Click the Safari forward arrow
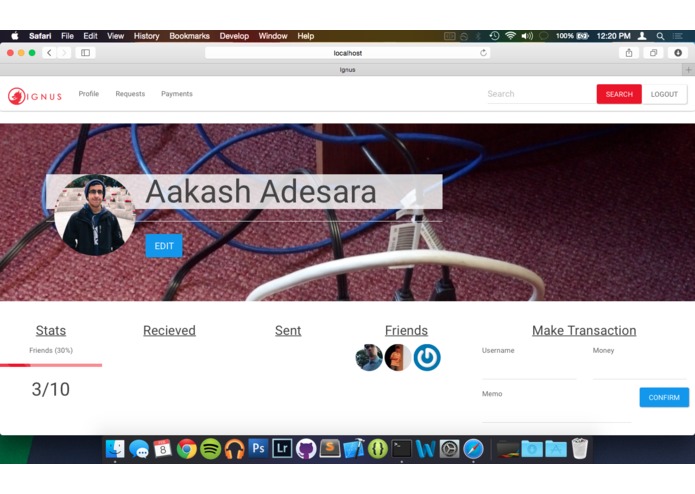 [x=64, y=53]
